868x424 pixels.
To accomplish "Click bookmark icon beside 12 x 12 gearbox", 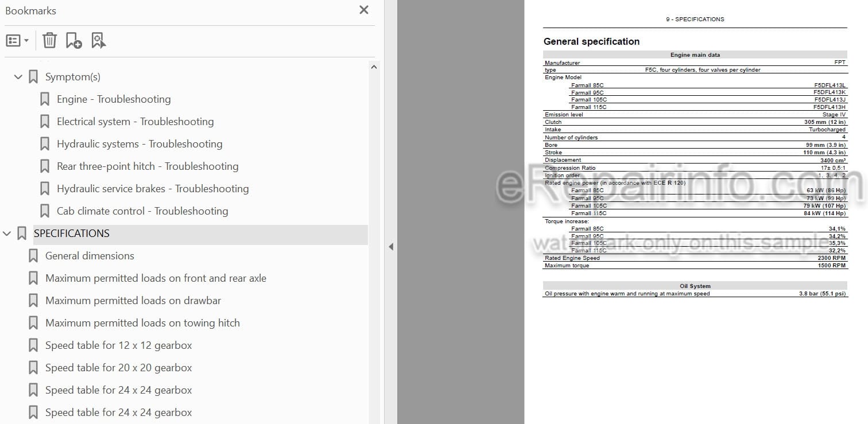I will 33,345.
